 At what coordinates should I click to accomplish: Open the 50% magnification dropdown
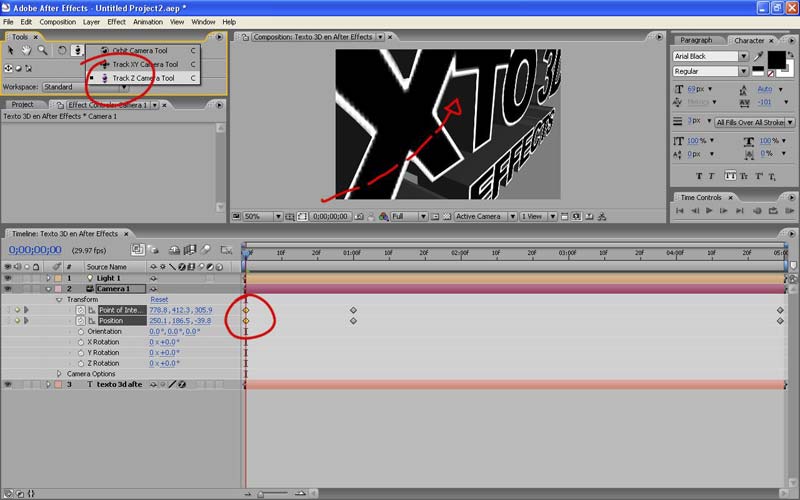coord(263,216)
